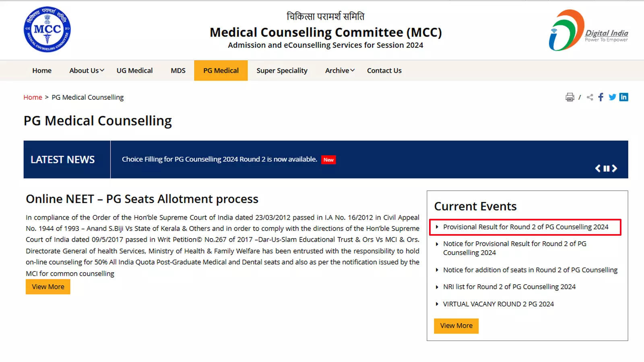This screenshot has width=644, height=362.
Task: Pause the Latest News ticker
Action: coord(606,169)
